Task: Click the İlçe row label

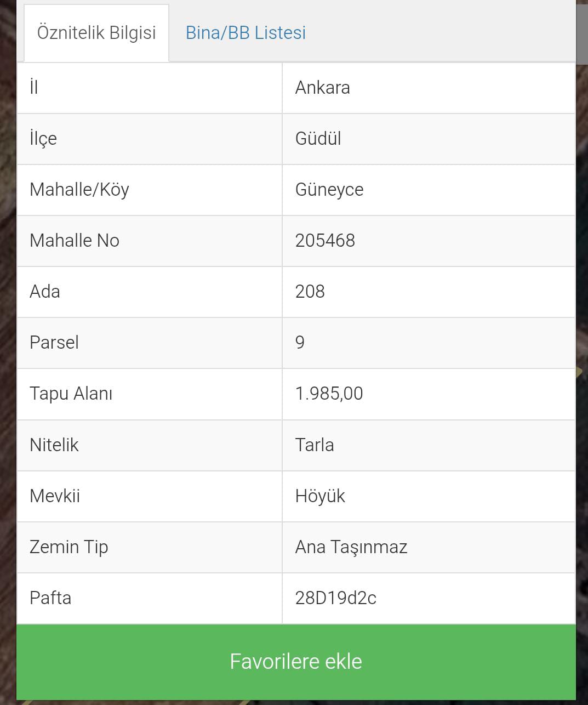Action: pos(150,139)
